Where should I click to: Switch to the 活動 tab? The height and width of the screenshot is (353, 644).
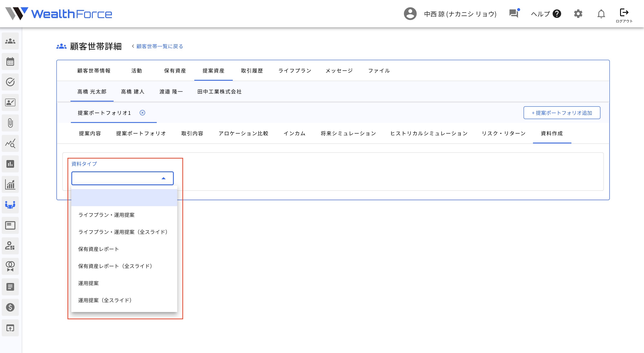tap(137, 71)
